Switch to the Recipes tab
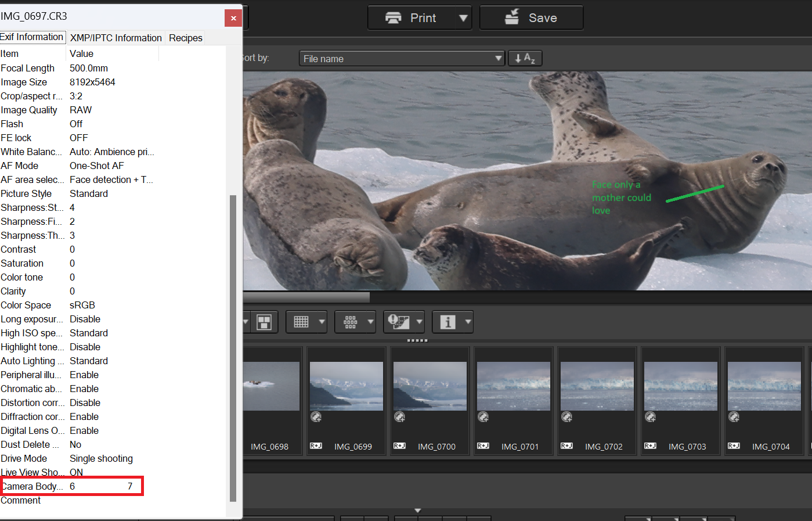Viewport: 812px width, 521px height. pyautogui.click(x=186, y=38)
